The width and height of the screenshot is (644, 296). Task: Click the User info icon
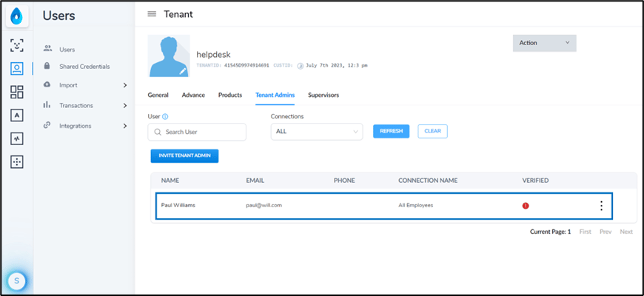click(165, 117)
